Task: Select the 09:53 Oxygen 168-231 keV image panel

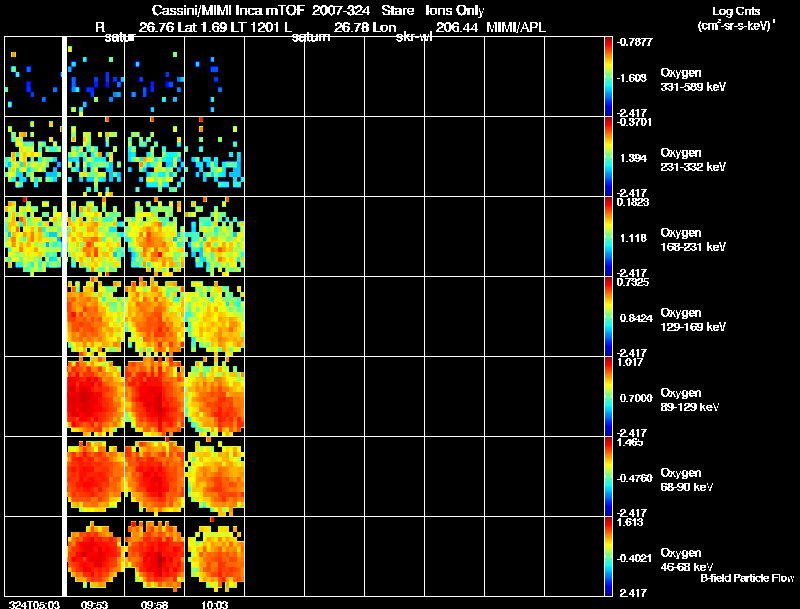Action: 96,237
